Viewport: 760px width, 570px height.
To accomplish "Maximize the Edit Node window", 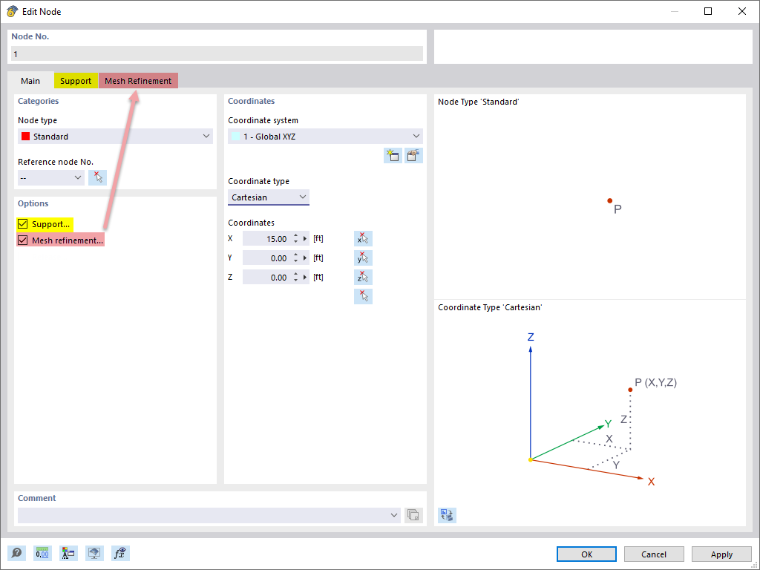I will point(708,11).
